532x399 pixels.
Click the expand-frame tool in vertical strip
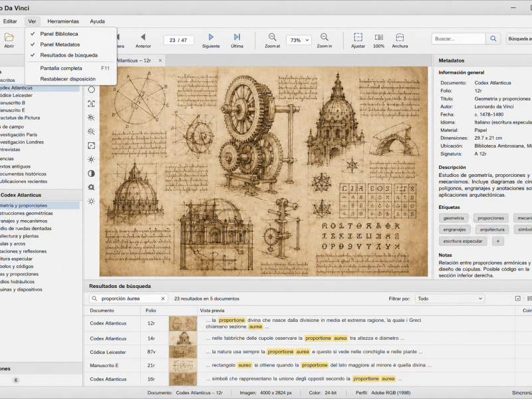click(91, 146)
